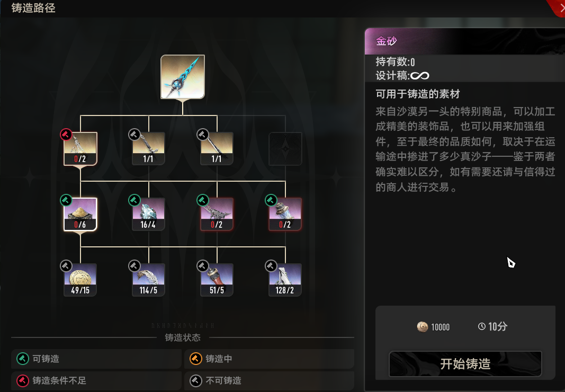Select the dark blade part with hammer badge
The height and width of the screenshot is (392, 565).
(217, 148)
